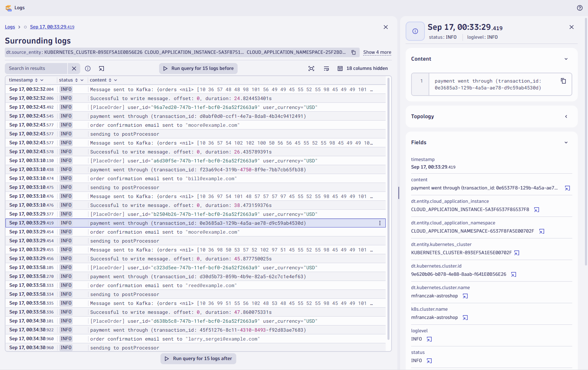The height and width of the screenshot is (370, 588).
Task: Click the info icon next to search field
Action: (x=88, y=69)
